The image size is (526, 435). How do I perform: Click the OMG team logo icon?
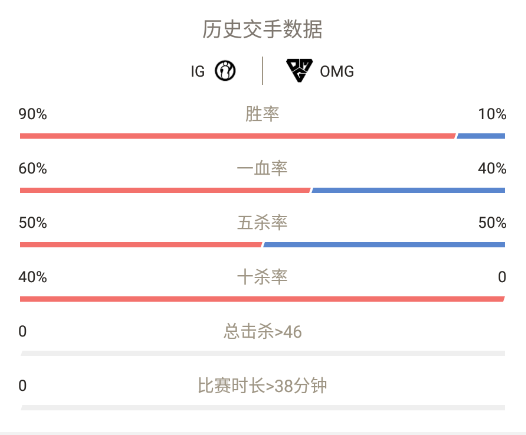(299, 70)
